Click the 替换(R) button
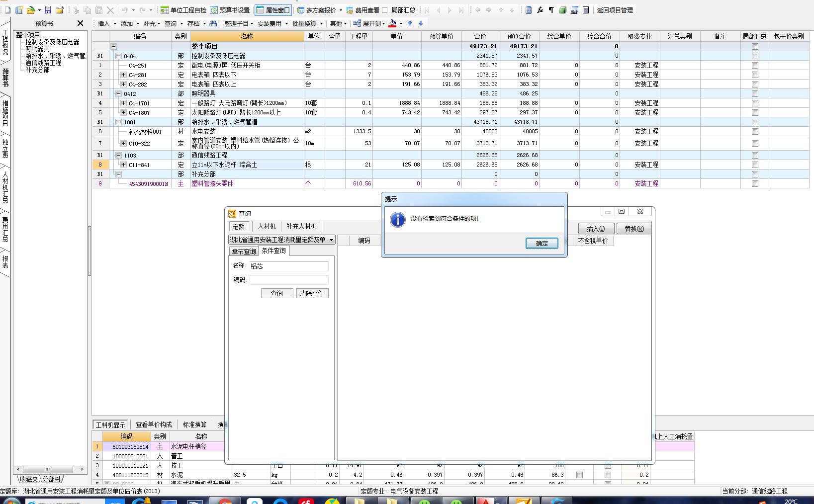Viewport: 814px width, 504px height. [x=634, y=229]
